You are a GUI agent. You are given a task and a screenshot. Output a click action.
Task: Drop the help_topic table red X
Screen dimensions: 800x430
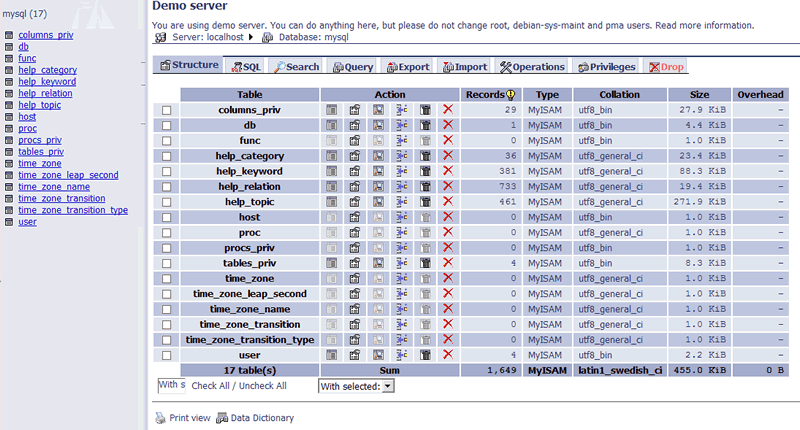point(448,201)
